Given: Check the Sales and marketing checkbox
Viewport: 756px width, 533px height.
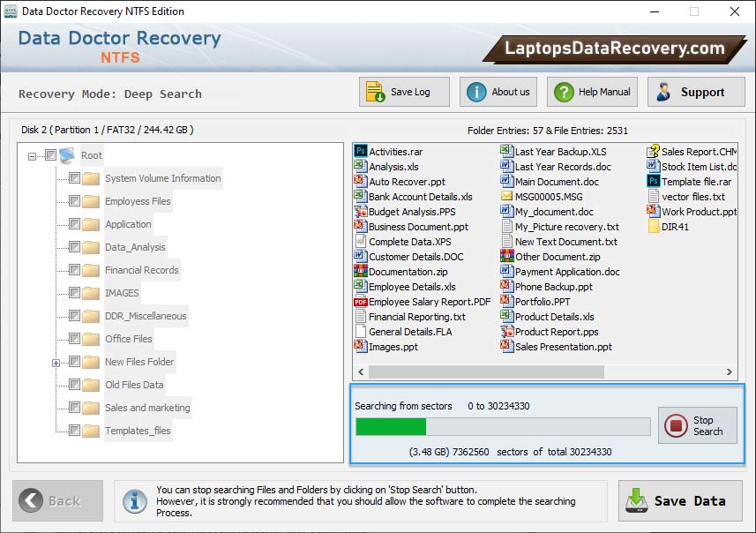Looking at the screenshot, I should [x=74, y=408].
